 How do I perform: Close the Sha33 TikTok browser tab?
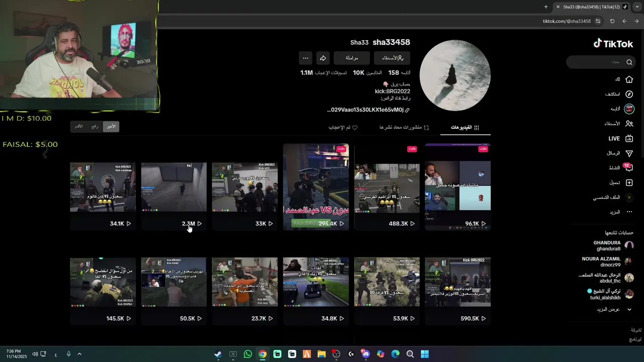pyautogui.click(x=557, y=7)
